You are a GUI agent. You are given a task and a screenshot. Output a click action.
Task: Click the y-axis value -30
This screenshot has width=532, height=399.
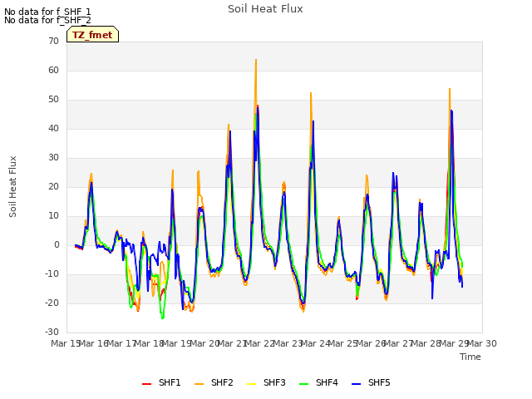(x=52, y=332)
